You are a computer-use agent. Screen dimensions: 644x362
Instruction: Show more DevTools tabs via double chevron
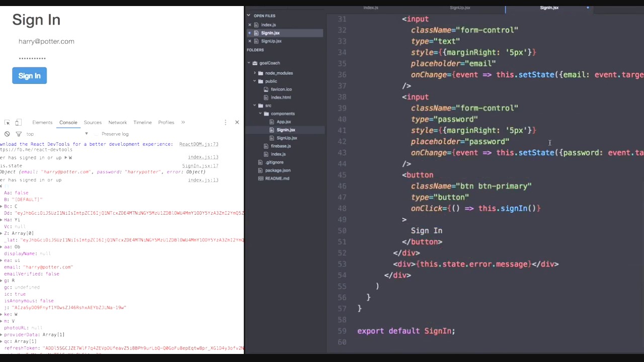(x=183, y=122)
